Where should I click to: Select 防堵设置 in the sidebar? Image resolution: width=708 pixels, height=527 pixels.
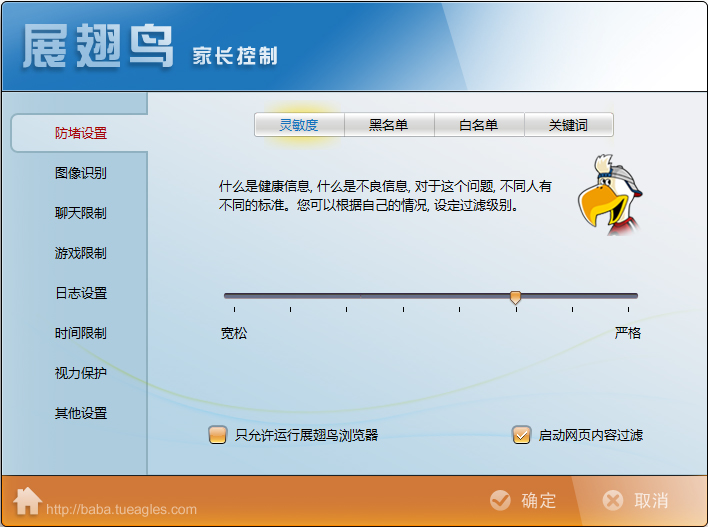[x=81, y=133]
